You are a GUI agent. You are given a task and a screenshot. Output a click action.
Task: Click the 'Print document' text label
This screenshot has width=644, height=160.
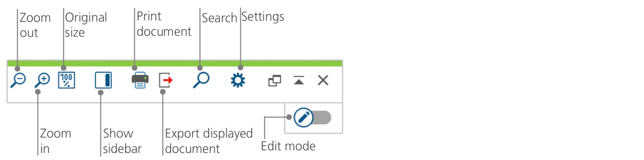164,24
